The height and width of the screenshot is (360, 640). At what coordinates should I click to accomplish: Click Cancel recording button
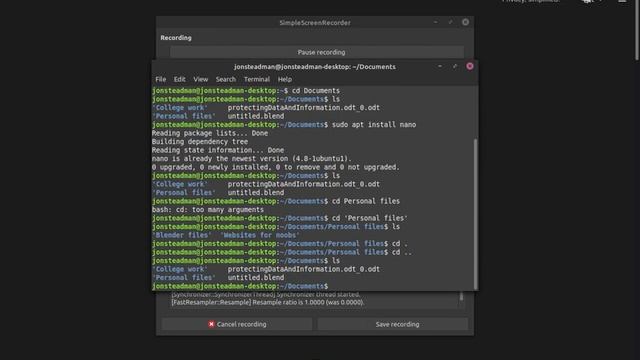click(237, 324)
